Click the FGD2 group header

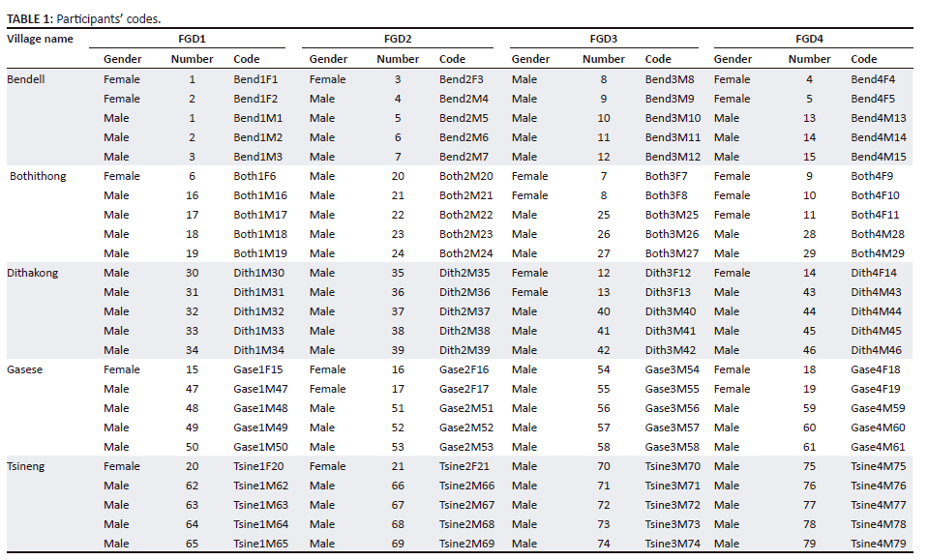(x=398, y=39)
